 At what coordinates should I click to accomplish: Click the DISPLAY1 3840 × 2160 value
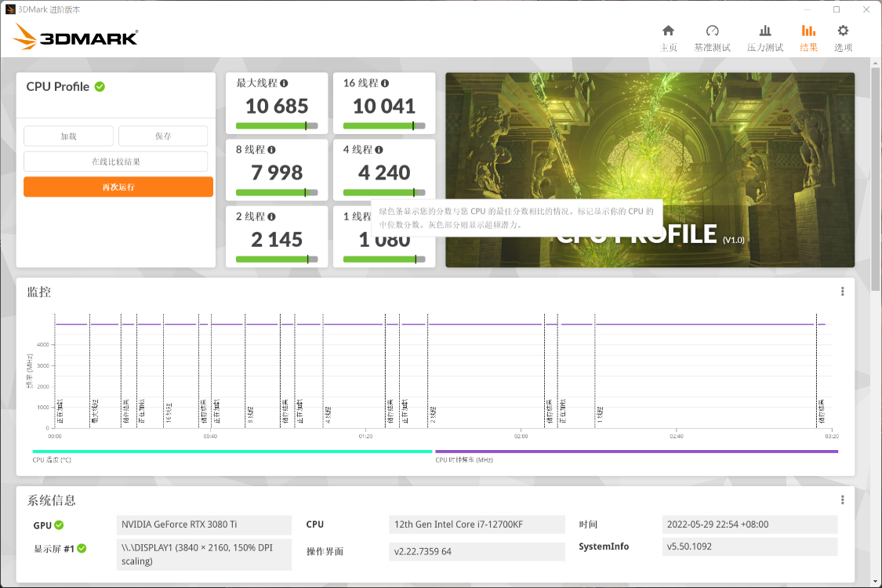click(x=204, y=554)
